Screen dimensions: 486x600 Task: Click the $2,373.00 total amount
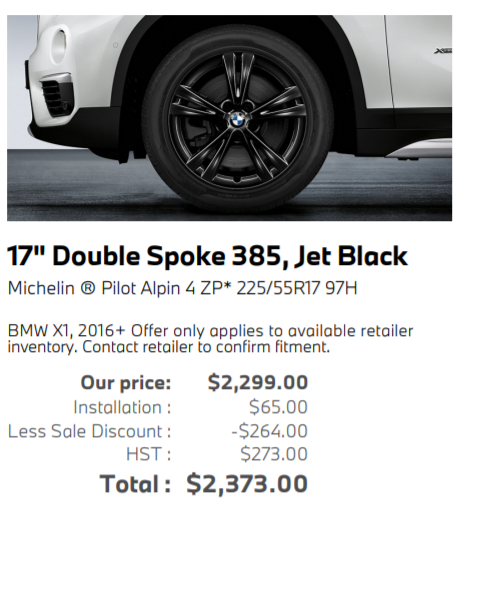[x=247, y=484]
